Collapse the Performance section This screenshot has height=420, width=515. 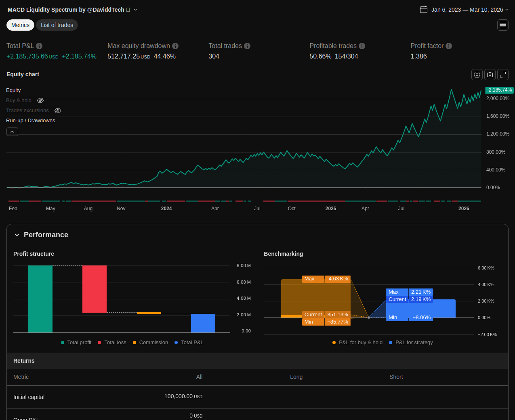(x=17, y=235)
